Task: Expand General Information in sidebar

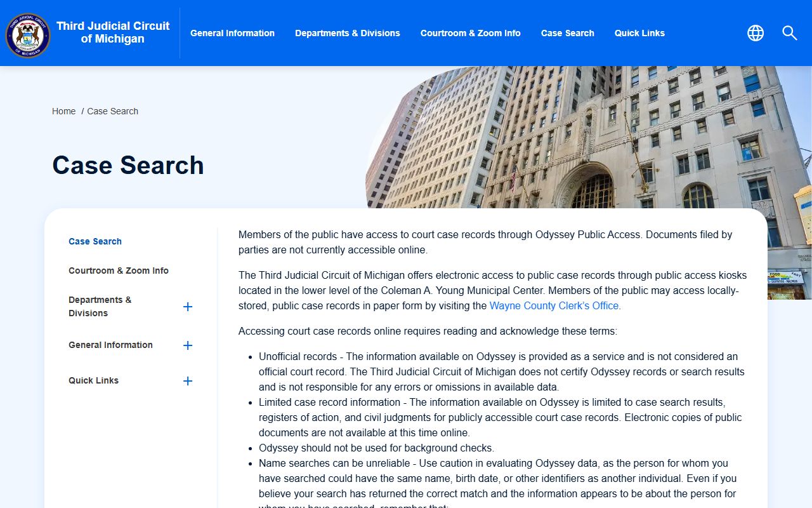Action: [188, 345]
